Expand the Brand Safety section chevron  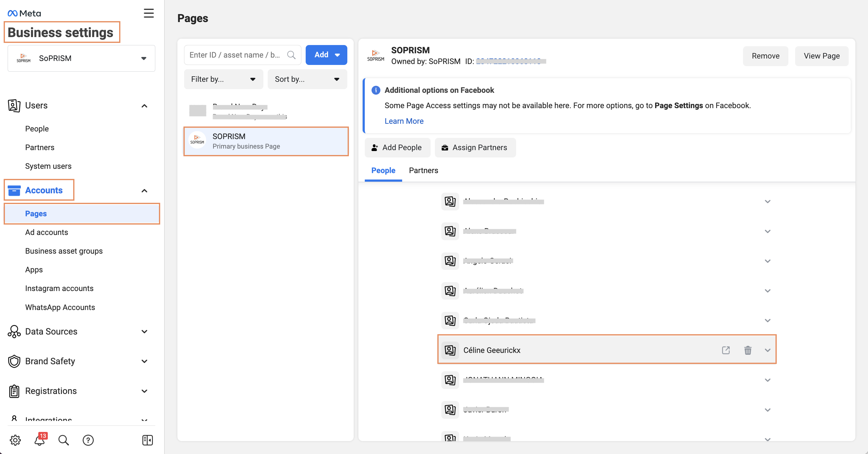click(144, 361)
